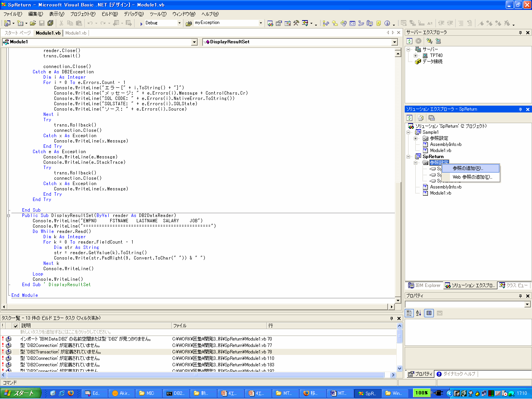Click the Properties Window toolbar icon
This screenshot has height=399, width=532.
[x=279, y=23]
